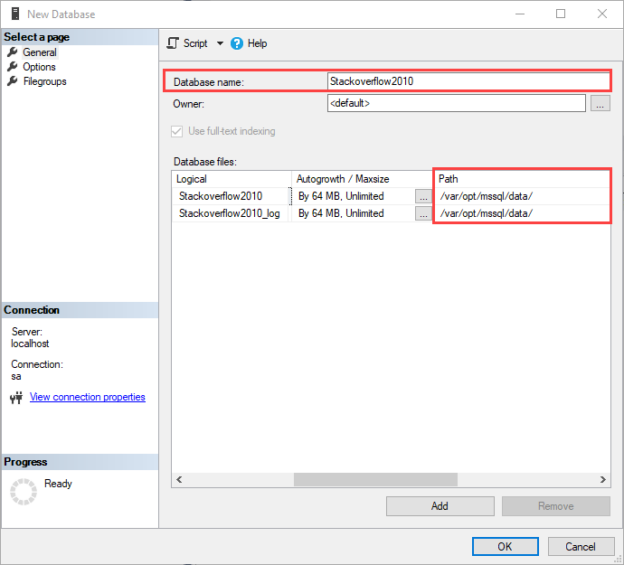Viewport: 624px width, 565px height.
Task: Click the wrench icon beside Options
Action: [13, 67]
